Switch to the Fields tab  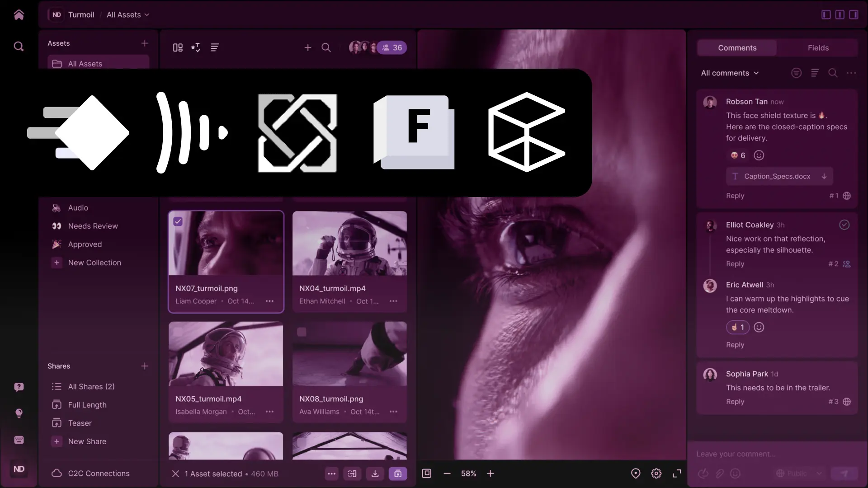(818, 48)
